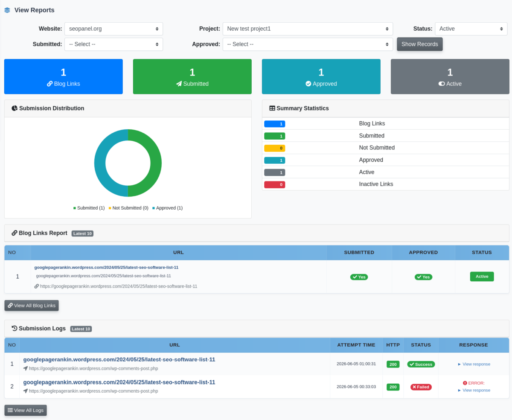This screenshot has width=512, height=420.
Task: Click the pie chart icon beside Submission Distribution
Action: point(15,108)
